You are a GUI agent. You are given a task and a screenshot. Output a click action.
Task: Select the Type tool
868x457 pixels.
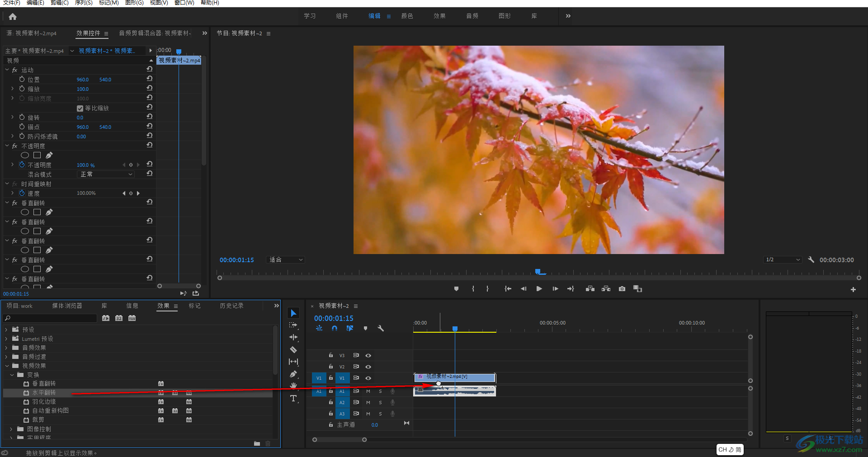(293, 398)
